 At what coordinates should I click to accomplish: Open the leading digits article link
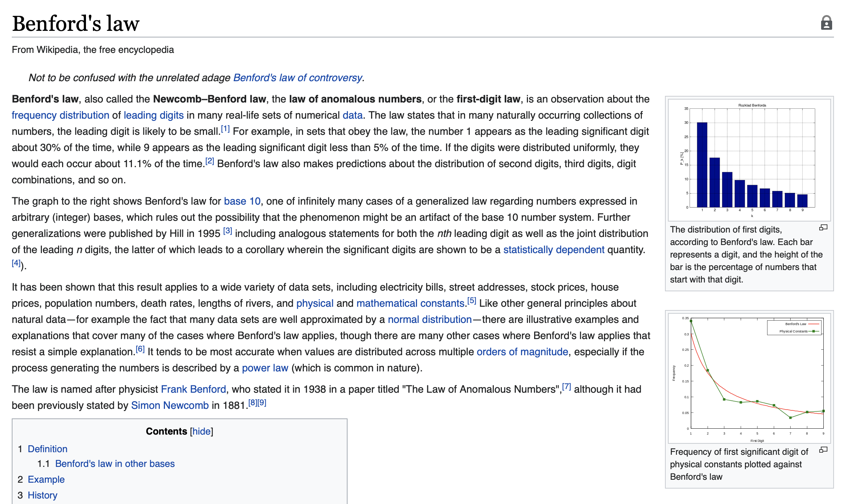[x=154, y=115]
